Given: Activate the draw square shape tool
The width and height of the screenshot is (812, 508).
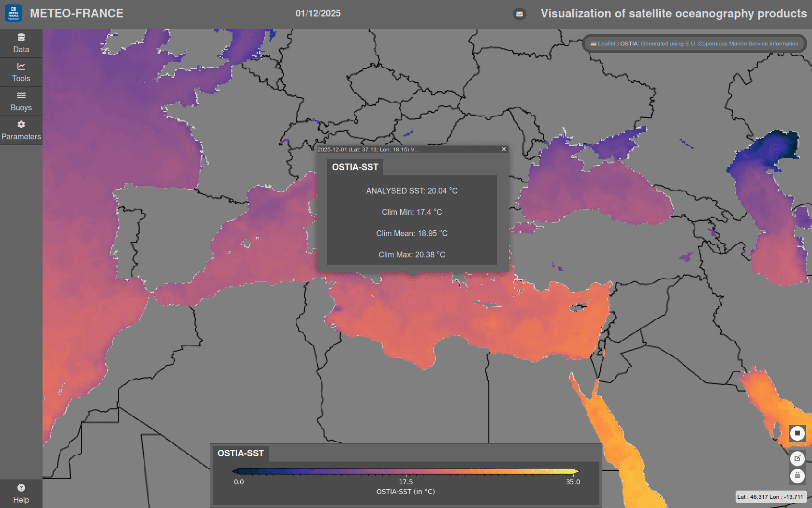Looking at the screenshot, I should point(797,433).
